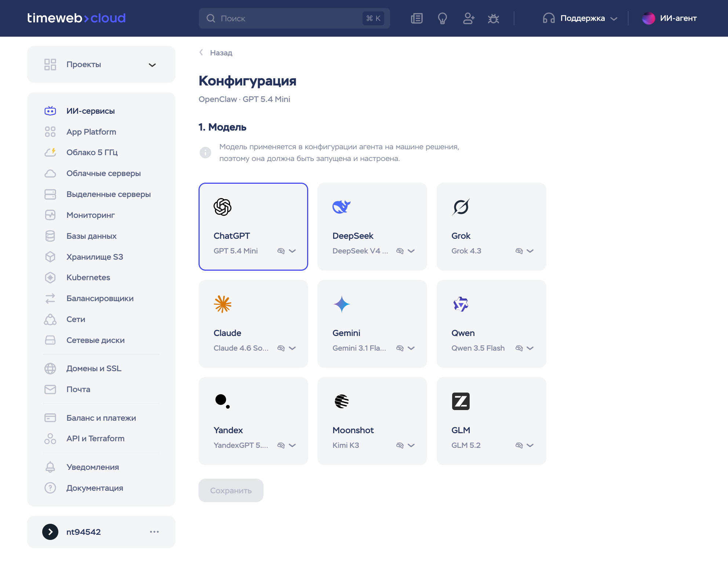Click the Поиск search field
Viewport: 728px width, 581px height.
click(294, 18)
